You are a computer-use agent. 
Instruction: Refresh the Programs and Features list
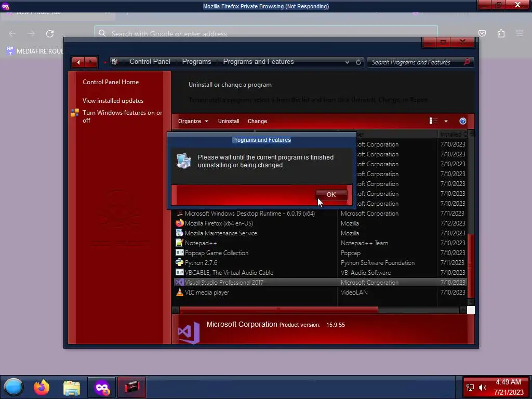coord(358,62)
